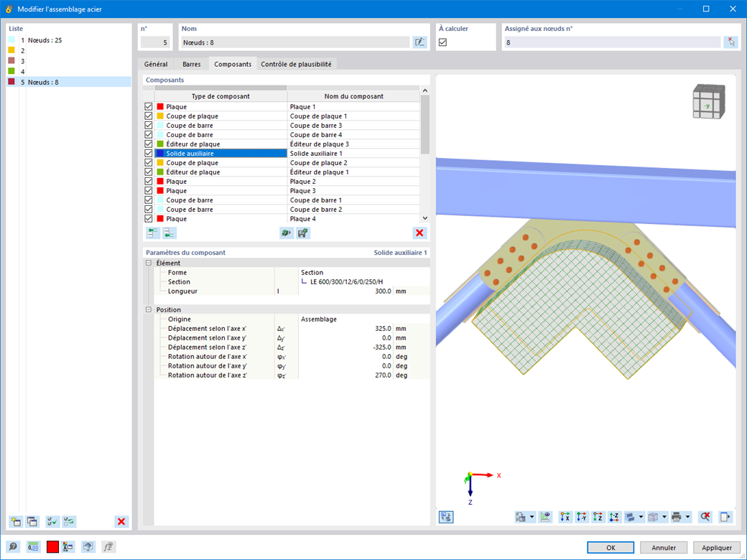
Task: Toggle checkbox for Plaque 4 row
Action: 149,218
